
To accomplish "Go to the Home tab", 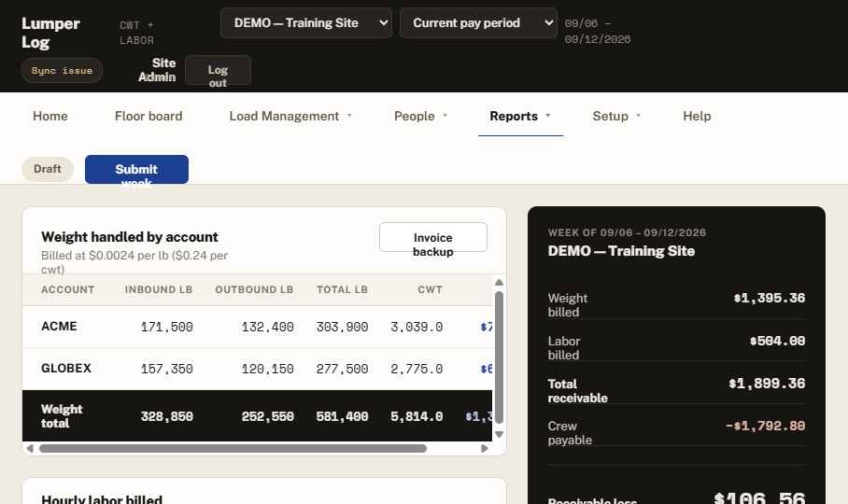I will tap(50, 116).
